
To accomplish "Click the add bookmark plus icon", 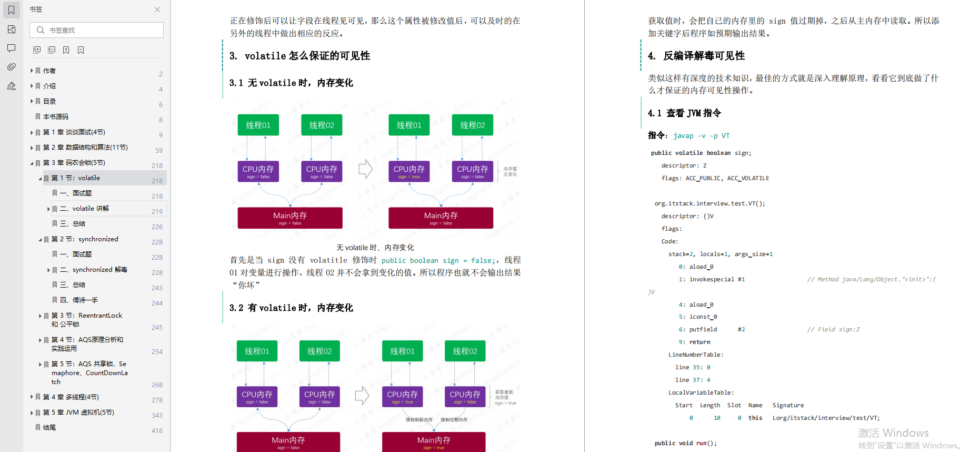I will tap(66, 50).
